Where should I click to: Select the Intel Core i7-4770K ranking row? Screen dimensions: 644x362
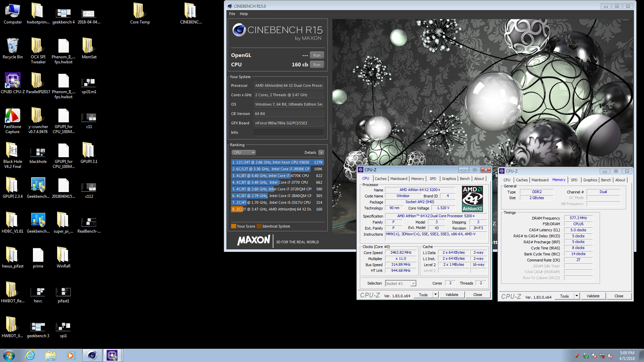point(277,176)
